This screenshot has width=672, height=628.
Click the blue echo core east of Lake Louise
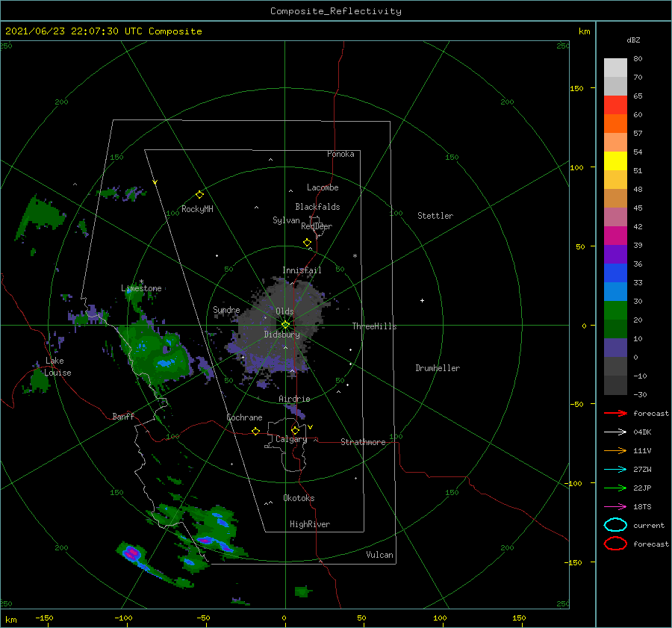point(164,364)
